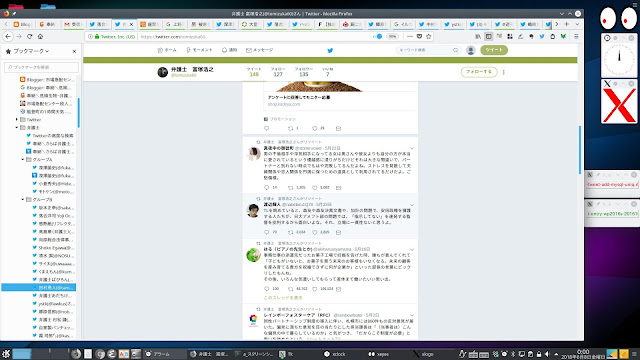Image resolution: width=640 pixels, height=360 pixels.
Task: Toggle the sidebar icon in Firefox toolbar
Action: pyautogui.click(x=489, y=36)
